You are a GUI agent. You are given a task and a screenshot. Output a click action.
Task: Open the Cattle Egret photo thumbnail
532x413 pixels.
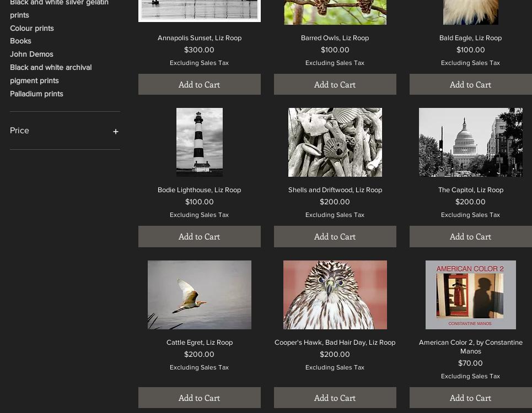click(199, 295)
